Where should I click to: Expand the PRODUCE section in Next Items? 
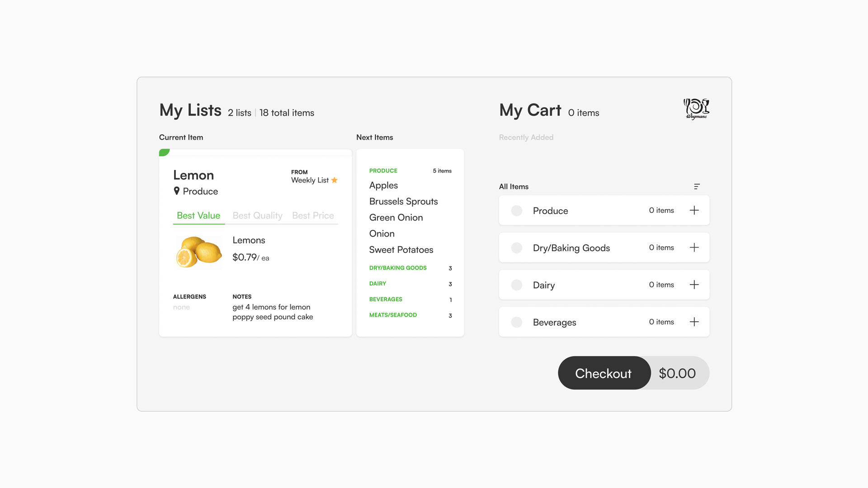tap(383, 171)
